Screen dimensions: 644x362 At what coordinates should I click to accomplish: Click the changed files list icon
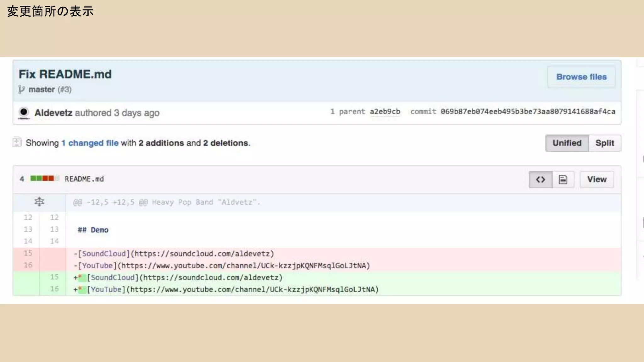(x=17, y=143)
